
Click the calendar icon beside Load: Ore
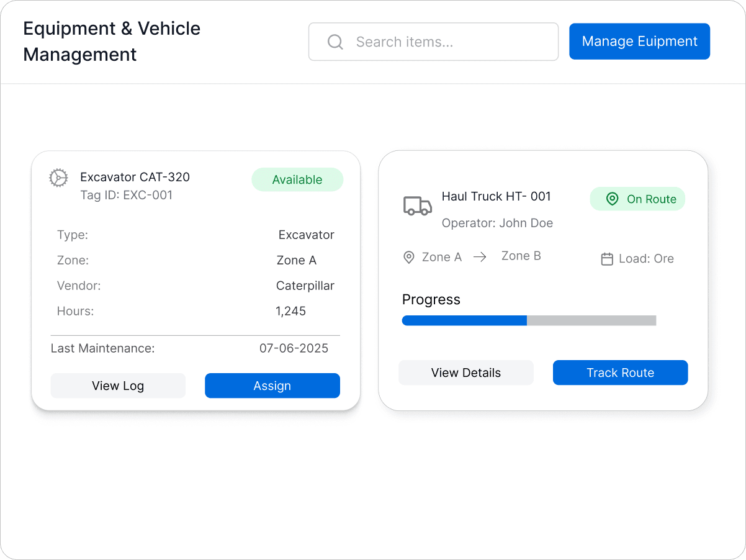[x=606, y=258]
